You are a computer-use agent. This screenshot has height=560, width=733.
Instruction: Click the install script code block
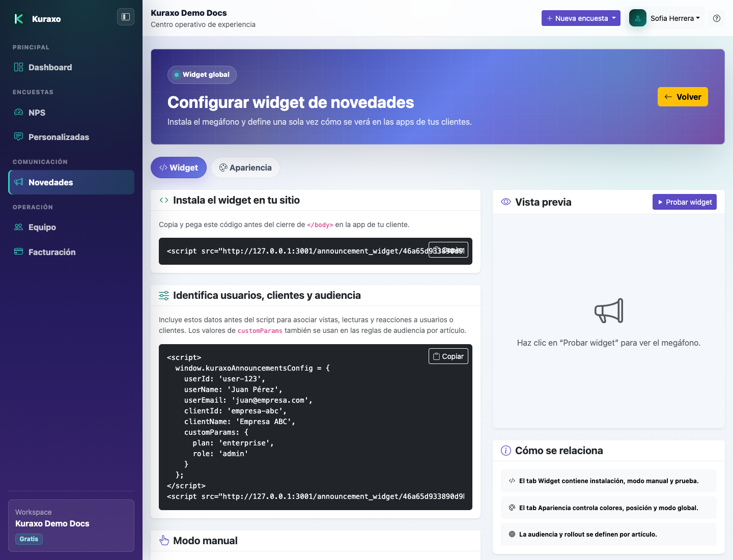(316, 251)
